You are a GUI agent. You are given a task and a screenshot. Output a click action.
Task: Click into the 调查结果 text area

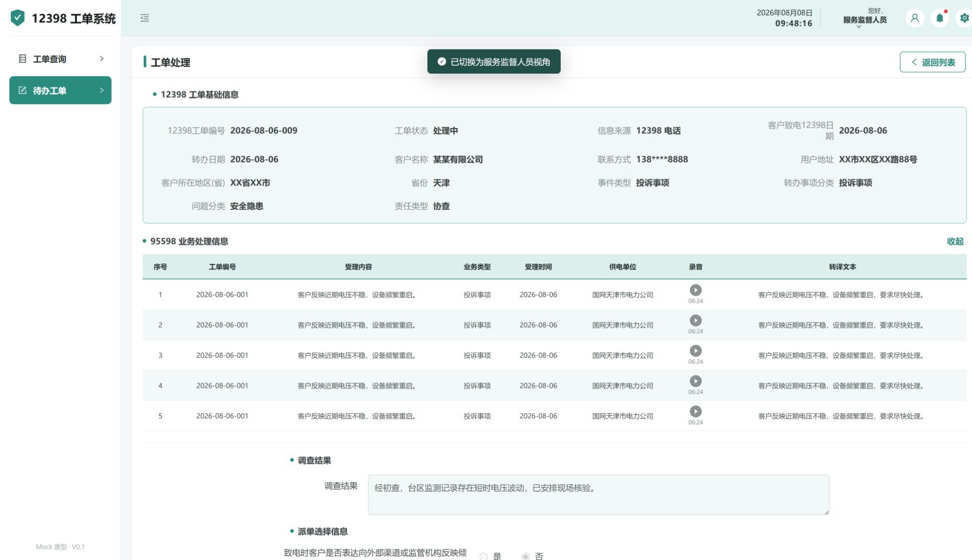pyautogui.click(x=598, y=495)
